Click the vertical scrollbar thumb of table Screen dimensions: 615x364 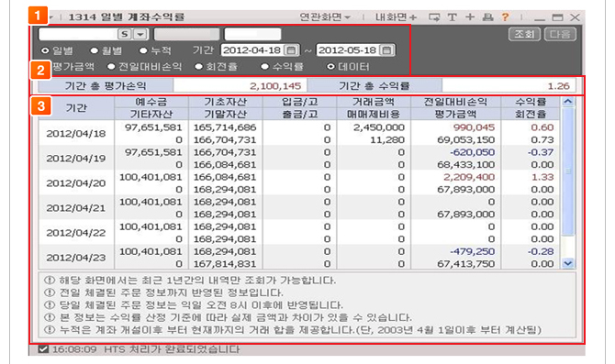[568, 171]
